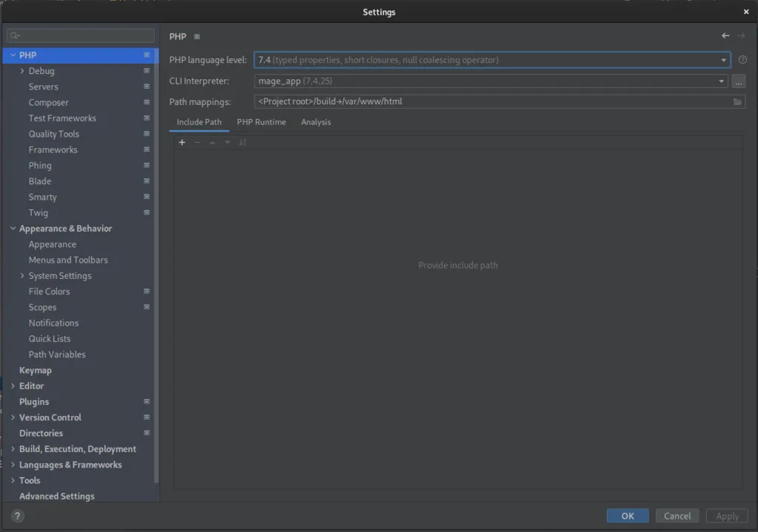Click the remove include path minus icon

click(x=197, y=143)
